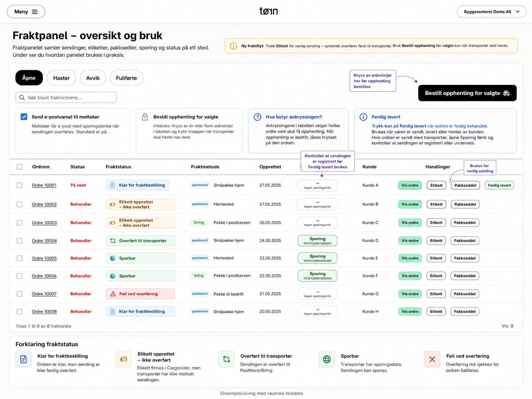
Task: Click the warning info icon in Ny fraktflyt banner
Action: (x=233, y=46)
